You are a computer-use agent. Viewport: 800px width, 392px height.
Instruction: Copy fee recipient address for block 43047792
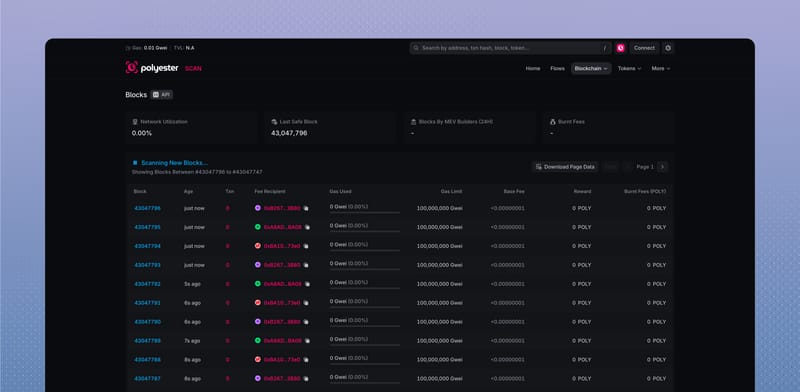pos(307,284)
